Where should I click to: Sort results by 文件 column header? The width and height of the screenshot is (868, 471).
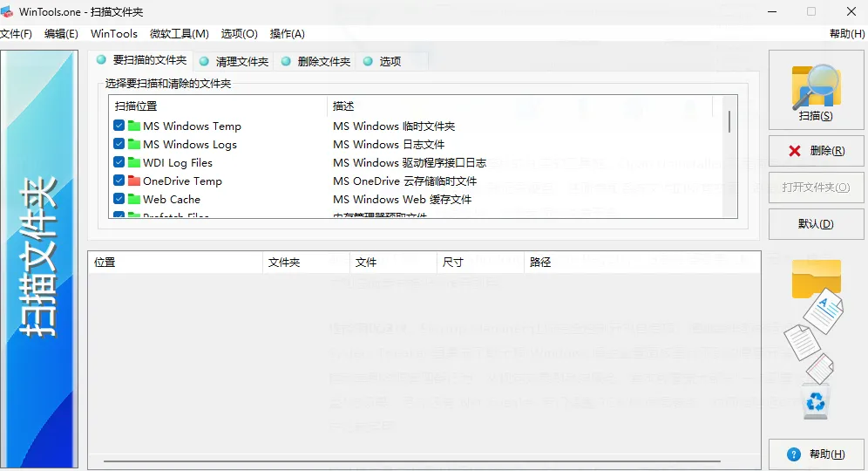click(393, 262)
